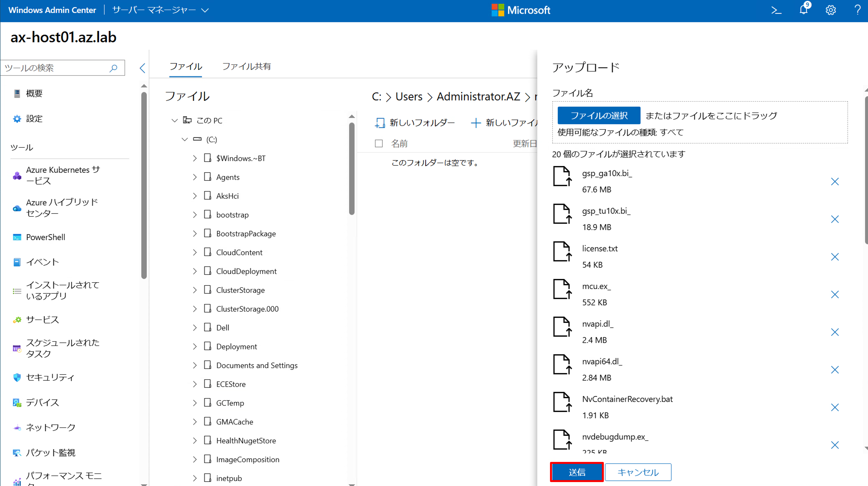This screenshot has height=486, width=868.
Task: Remove gsp_ga10x.bi_ from upload list
Action: pos(835,182)
